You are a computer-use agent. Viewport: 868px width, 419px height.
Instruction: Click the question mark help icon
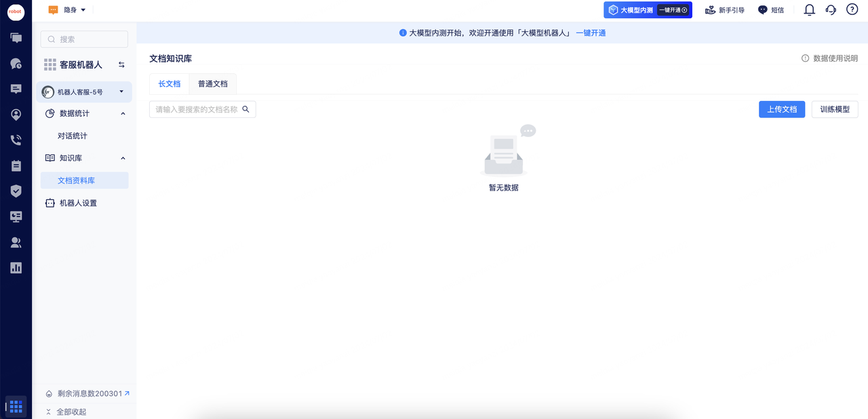pyautogui.click(x=852, y=9)
